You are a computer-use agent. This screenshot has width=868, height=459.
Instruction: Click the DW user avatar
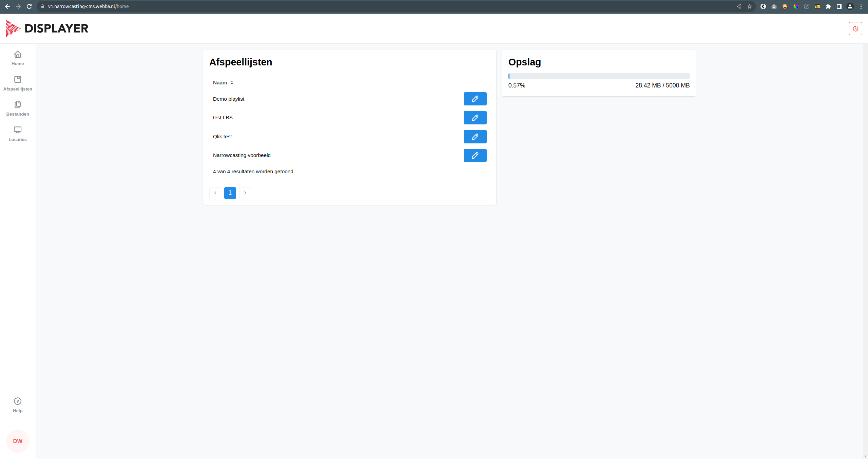tap(17, 441)
